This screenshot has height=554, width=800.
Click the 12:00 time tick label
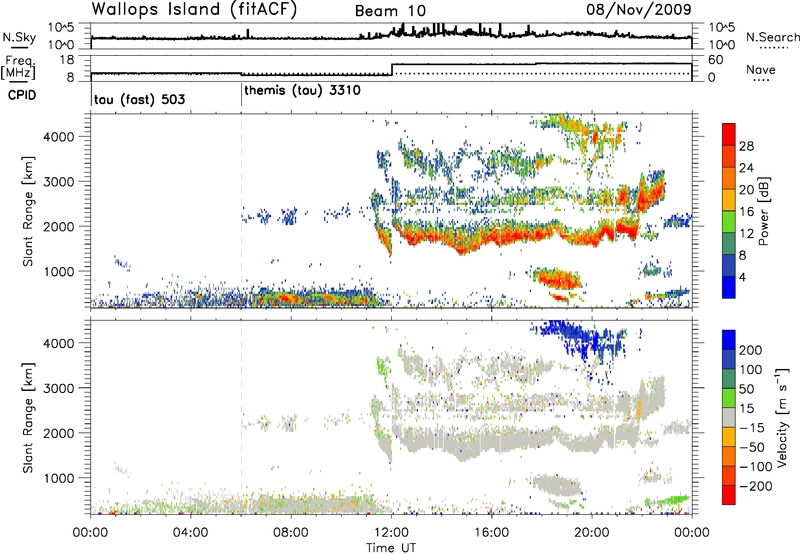pos(391,533)
